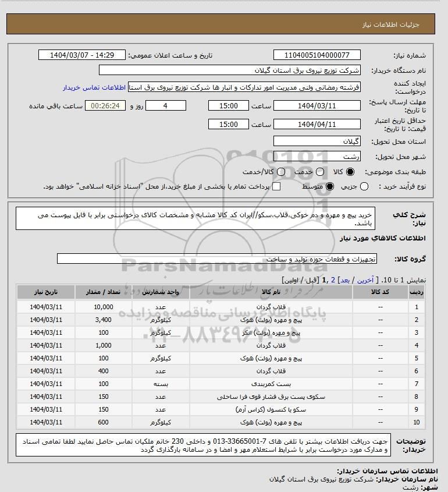Click the اطلاعات کالاهای مورد نیاز heading
Image resolution: width=448 pixels, height=492 pixels.
coord(383,238)
